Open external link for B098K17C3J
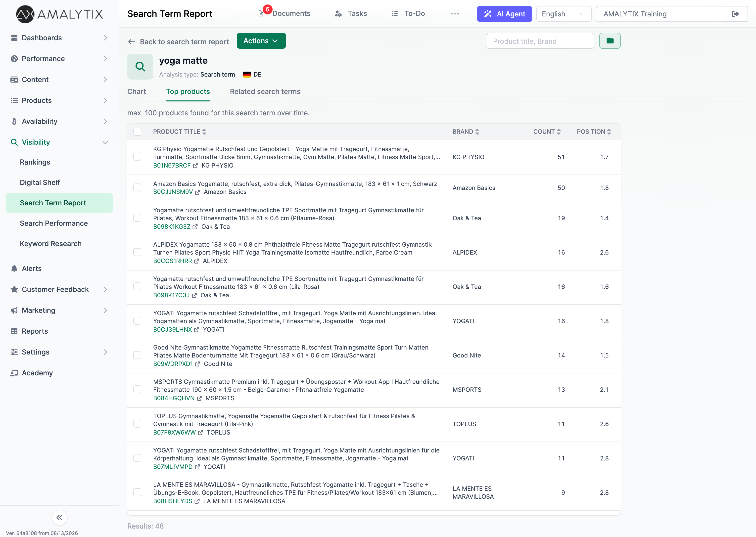The height and width of the screenshot is (537, 756). pos(194,295)
